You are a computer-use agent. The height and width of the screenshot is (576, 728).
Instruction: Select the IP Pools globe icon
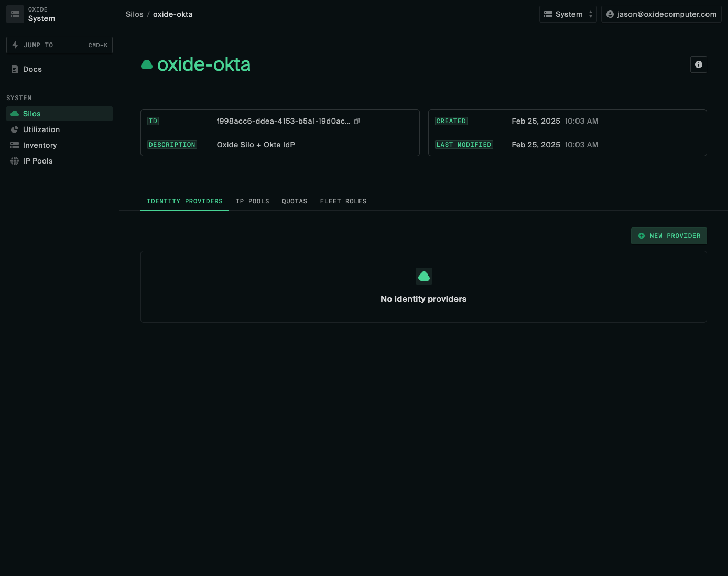[x=14, y=161]
